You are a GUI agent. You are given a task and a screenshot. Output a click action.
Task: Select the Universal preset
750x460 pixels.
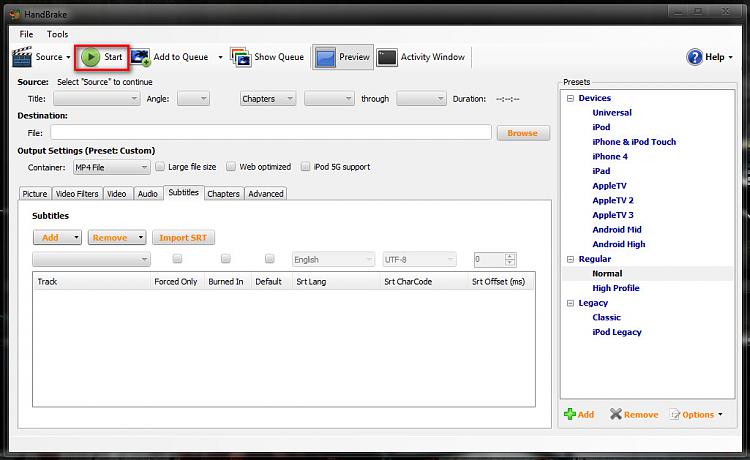[612, 113]
